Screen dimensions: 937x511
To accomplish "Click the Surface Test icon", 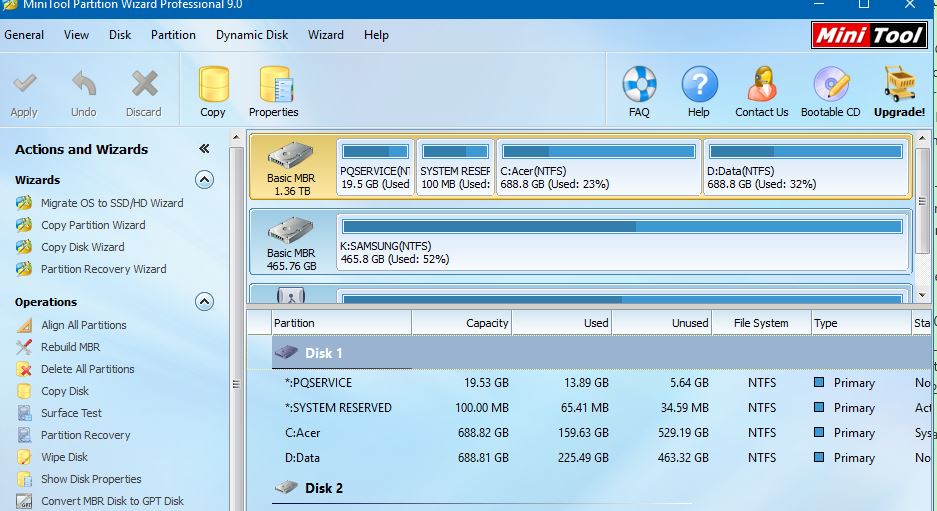I will (x=24, y=413).
